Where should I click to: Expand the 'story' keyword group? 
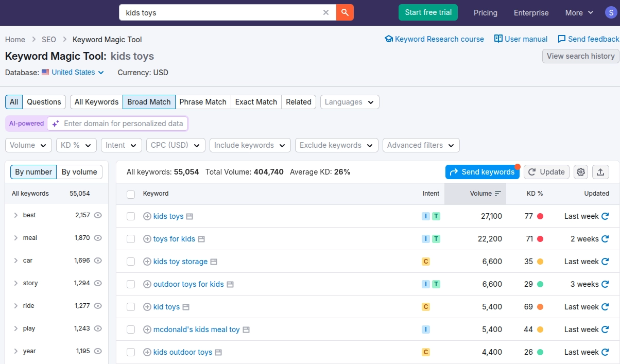16,283
